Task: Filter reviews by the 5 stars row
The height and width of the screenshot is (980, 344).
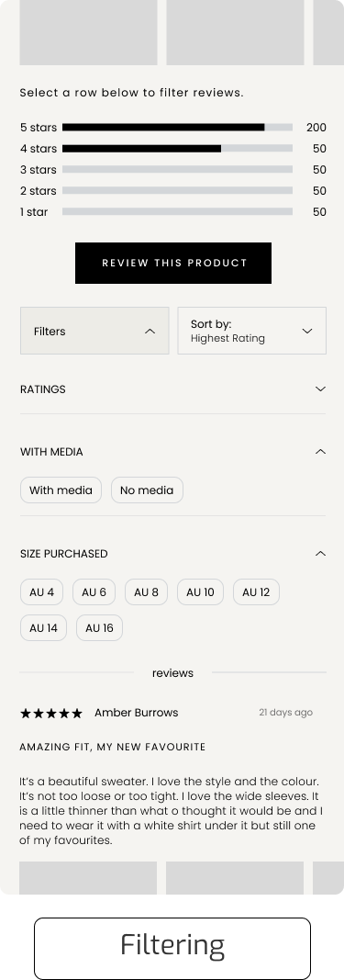Action: [173, 128]
